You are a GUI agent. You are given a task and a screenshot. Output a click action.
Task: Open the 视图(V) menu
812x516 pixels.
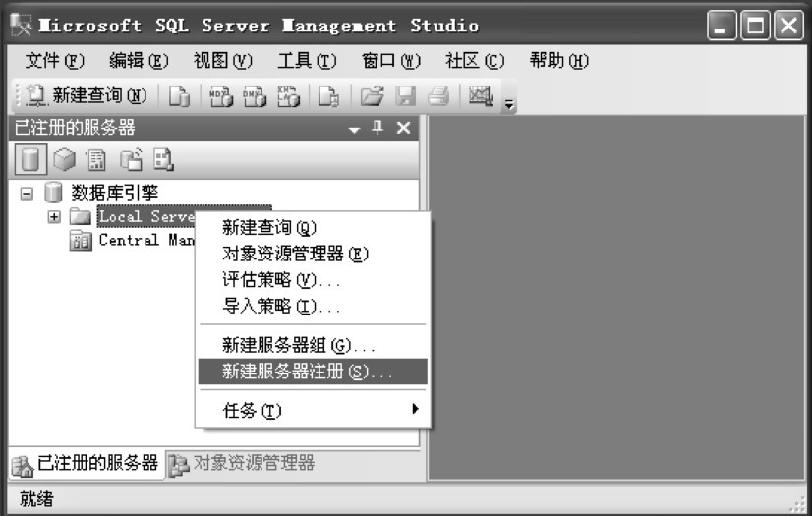point(223,61)
